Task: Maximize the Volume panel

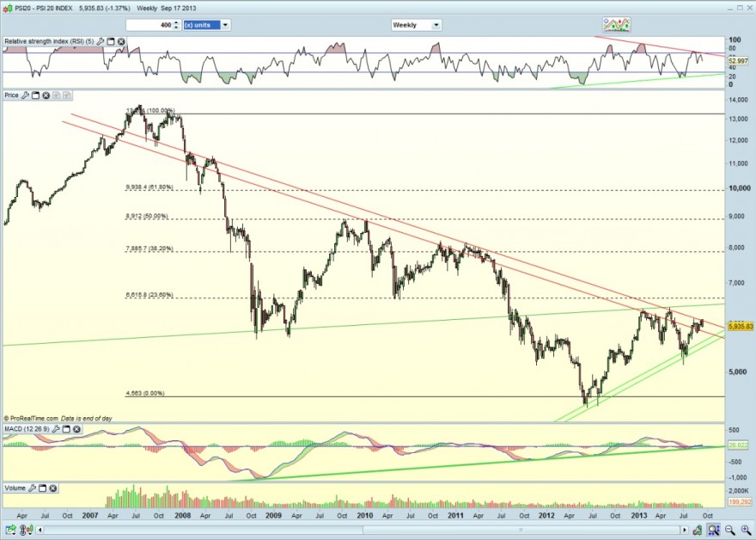Action: [42, 488]
